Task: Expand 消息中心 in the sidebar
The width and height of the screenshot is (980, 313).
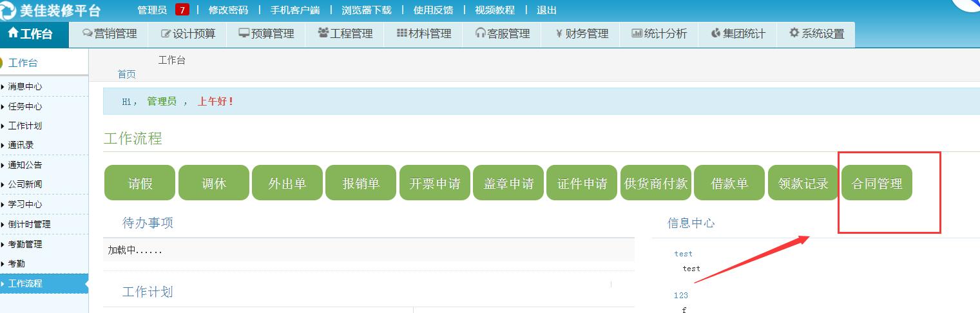Action: (26, 86)
